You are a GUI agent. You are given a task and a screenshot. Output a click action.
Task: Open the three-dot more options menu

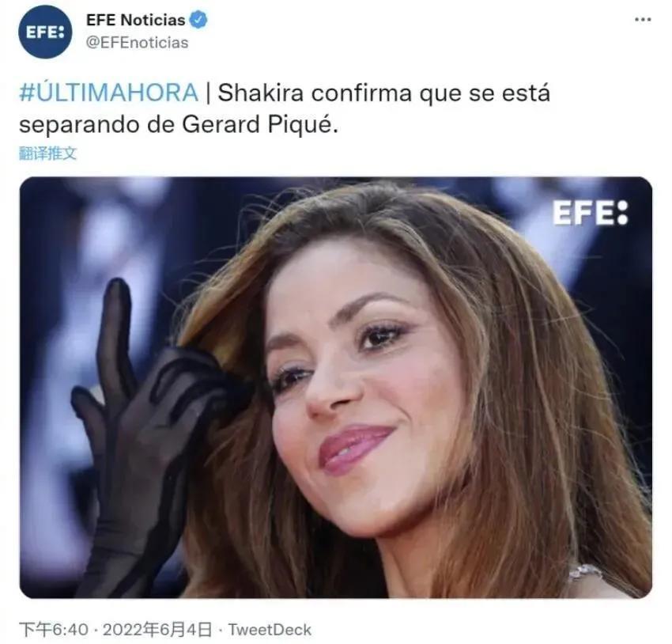point(643,20)
